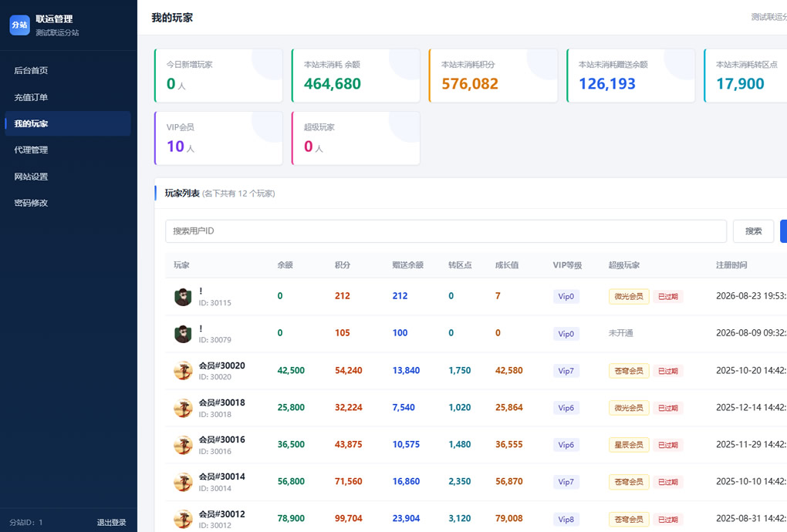
Task: Click the Vip7 badge in 会员#30020 row
Action: 566,371
